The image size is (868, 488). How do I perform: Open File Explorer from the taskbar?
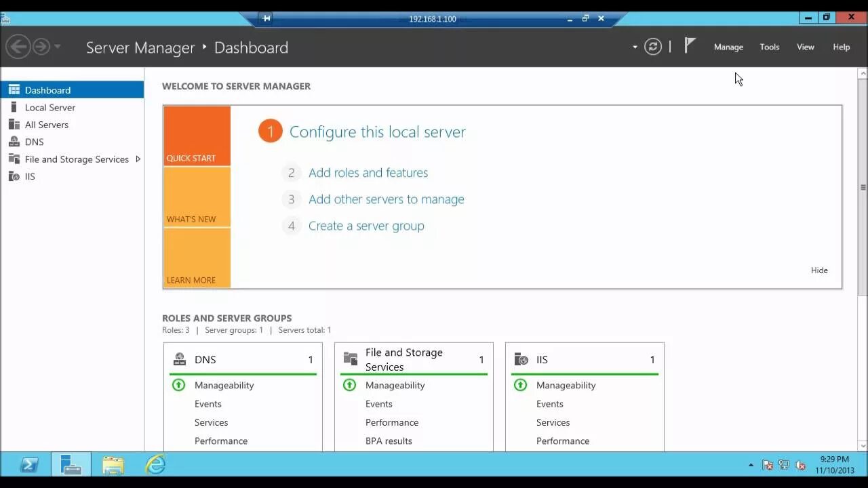click(x=113, y=465)
